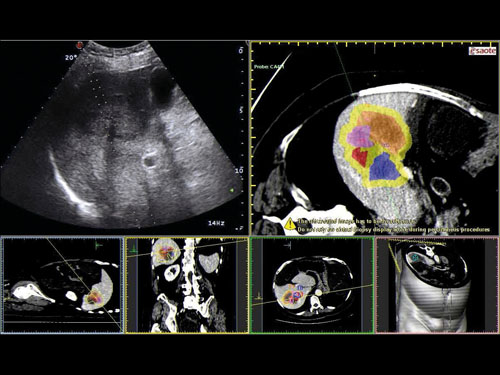Select the red segmented ablation zone
Viewport: 500px width, 375px height.
click(360, 157)
